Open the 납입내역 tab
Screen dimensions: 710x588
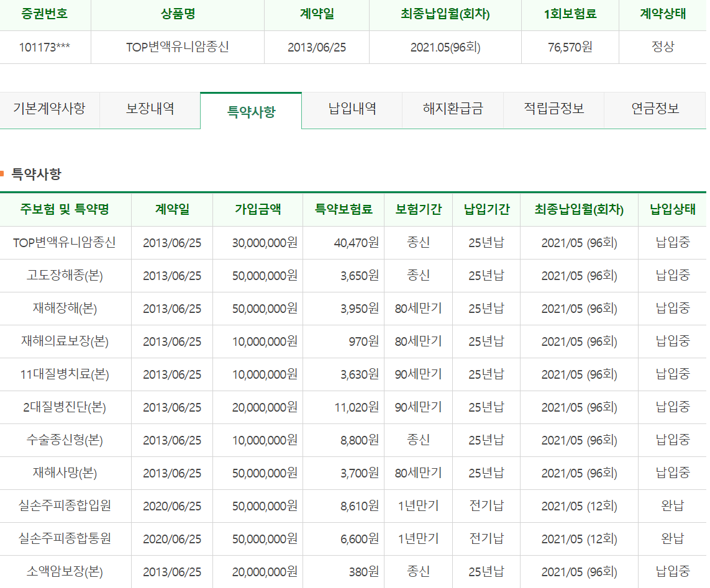point(352,109)
